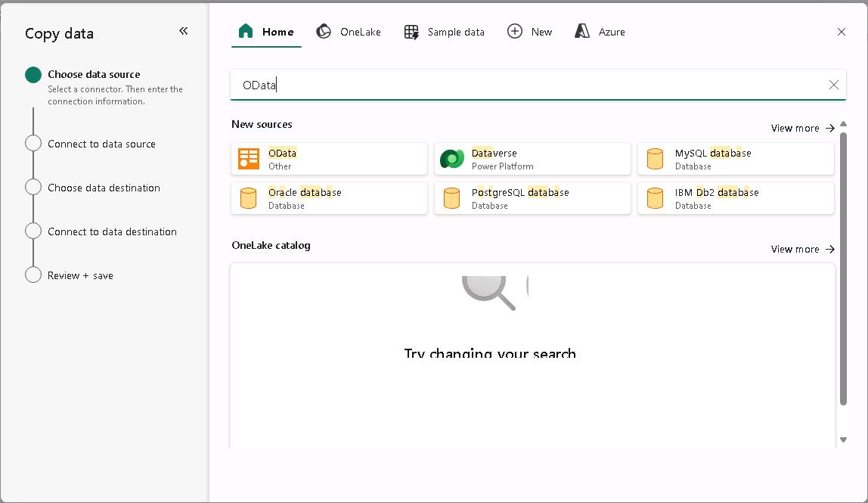Switch to the OneLake tab
Screen dimensions: 868x503
[349, 32]
